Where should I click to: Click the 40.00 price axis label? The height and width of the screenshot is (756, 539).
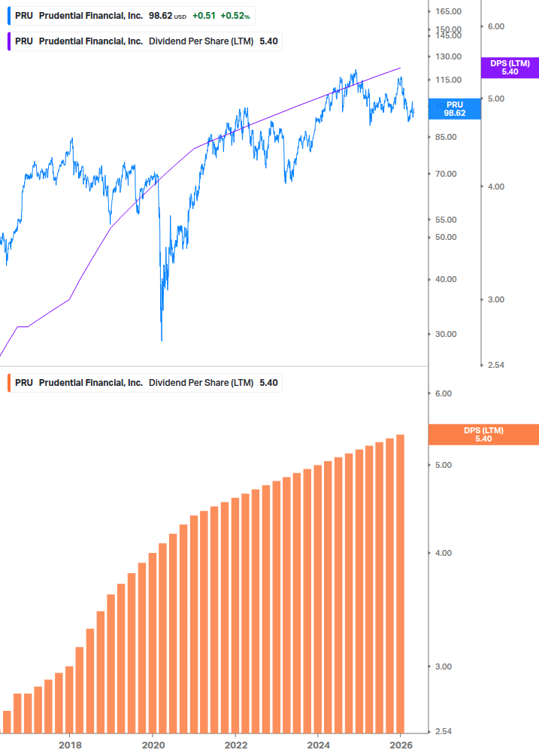pos(446,280)
